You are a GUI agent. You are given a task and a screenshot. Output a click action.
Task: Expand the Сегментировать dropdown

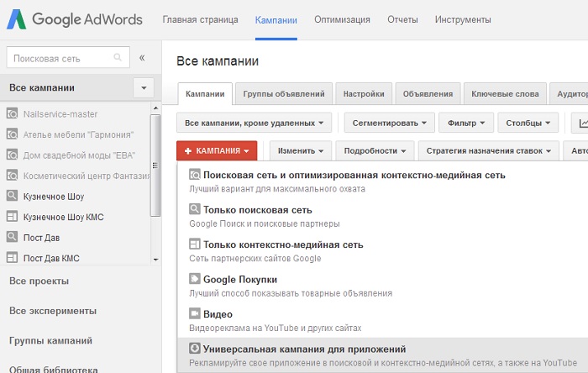tap(389, 123)
